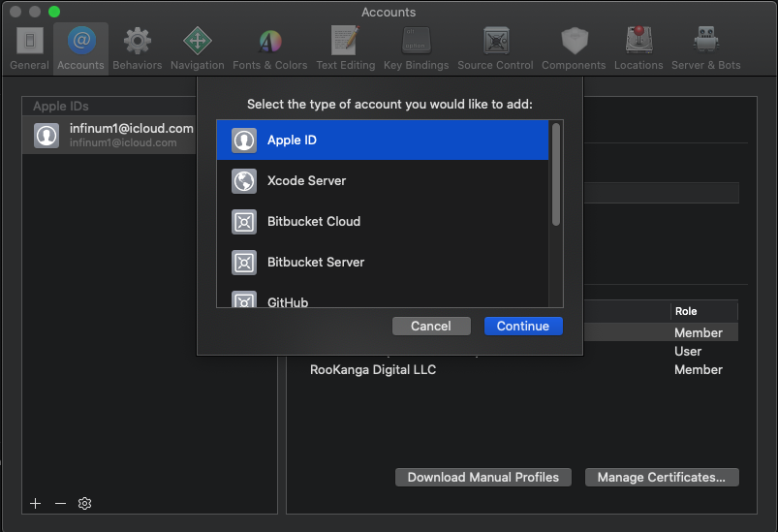This screenshot has height=532, width=778.
Task: Select Apple ID account type
Action: 382,141
